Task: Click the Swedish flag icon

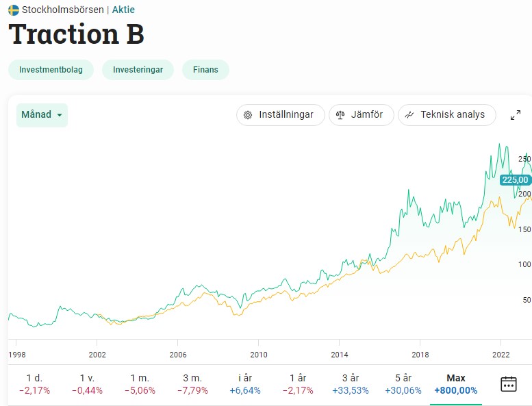Action: (x=14, y=10)
